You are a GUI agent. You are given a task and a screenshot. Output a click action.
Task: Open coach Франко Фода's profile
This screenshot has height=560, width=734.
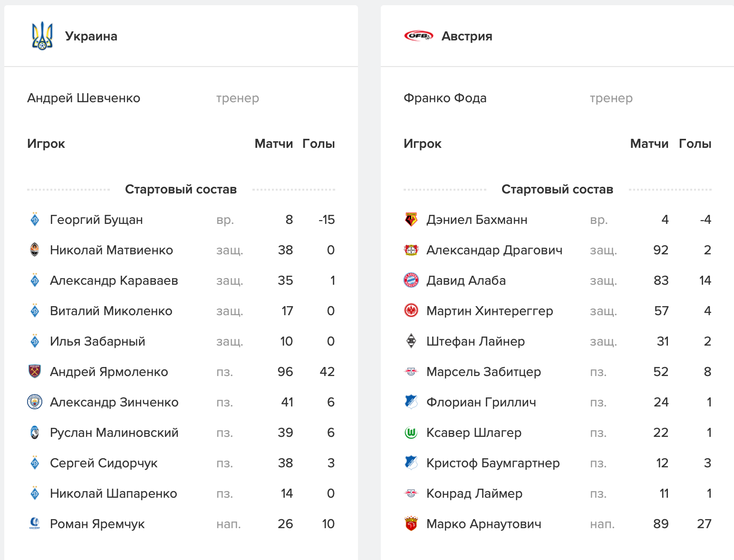pos(445,98)
